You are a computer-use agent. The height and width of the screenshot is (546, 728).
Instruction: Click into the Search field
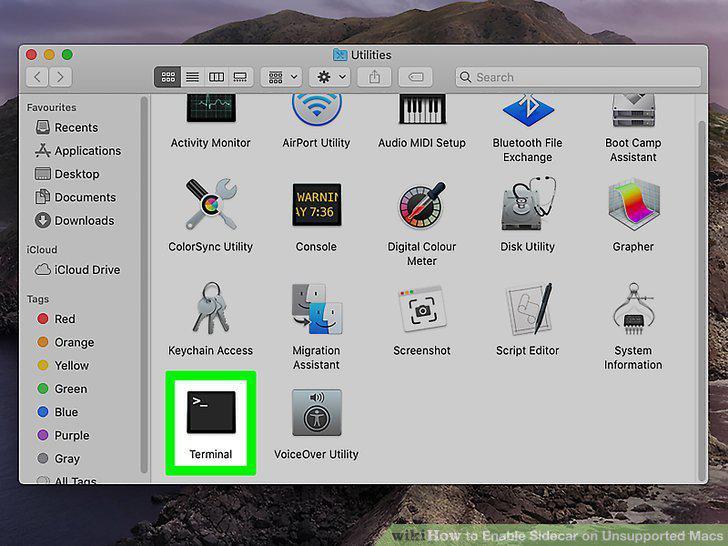pyautogui.click(x=578, y=77)
